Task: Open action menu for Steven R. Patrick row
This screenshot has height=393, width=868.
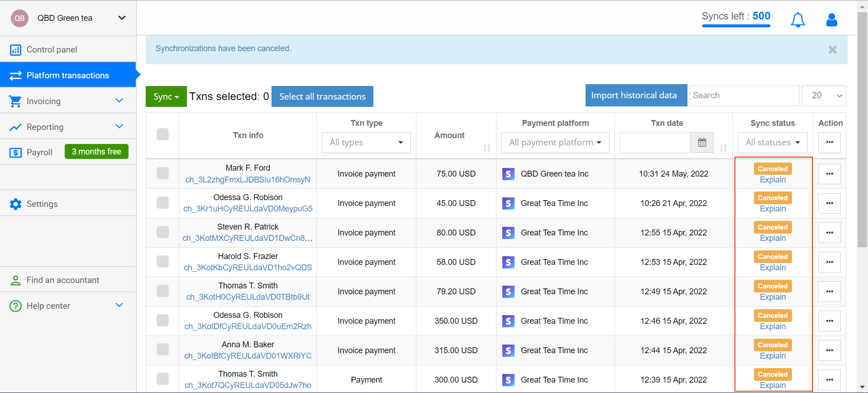Action: pos(830,233)
